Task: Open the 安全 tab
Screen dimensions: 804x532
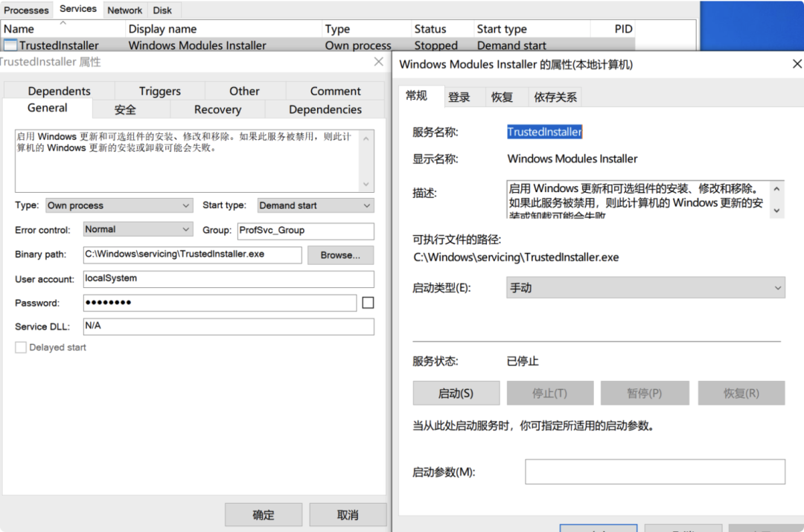Action: tap(125, 109)
